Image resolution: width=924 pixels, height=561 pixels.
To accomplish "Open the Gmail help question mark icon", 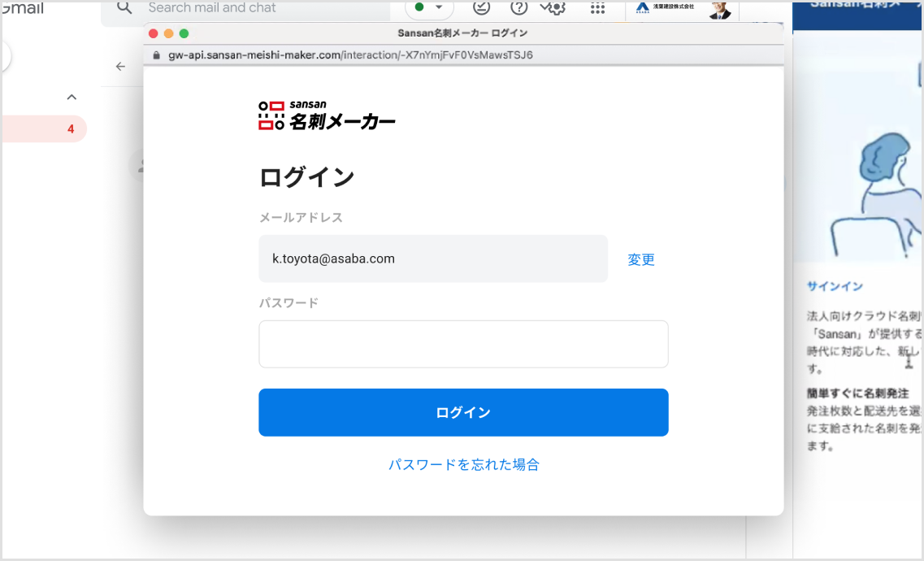I will point(518,7).
